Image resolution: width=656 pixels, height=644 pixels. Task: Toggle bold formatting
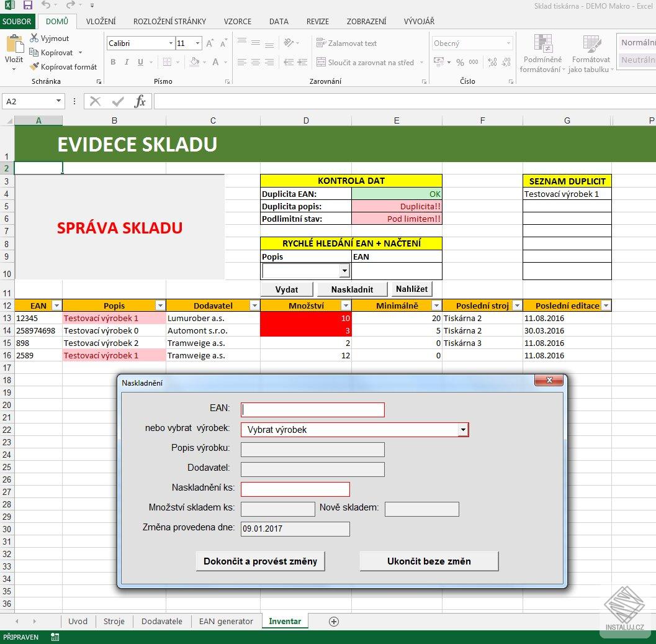[x=112, y=62]
